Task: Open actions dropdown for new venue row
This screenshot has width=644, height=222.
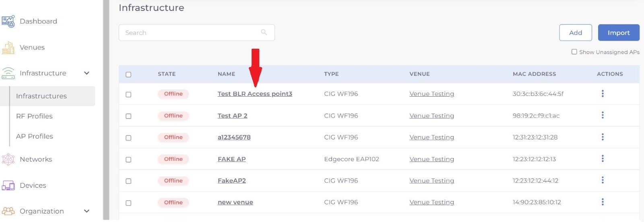Action: pos(603,202)
